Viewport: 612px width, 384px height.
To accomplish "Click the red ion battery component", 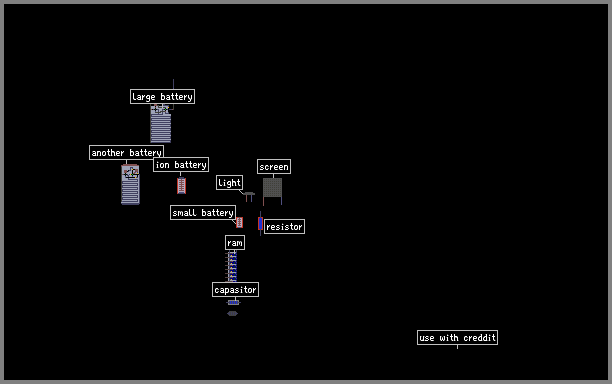I will pos(181,186).
